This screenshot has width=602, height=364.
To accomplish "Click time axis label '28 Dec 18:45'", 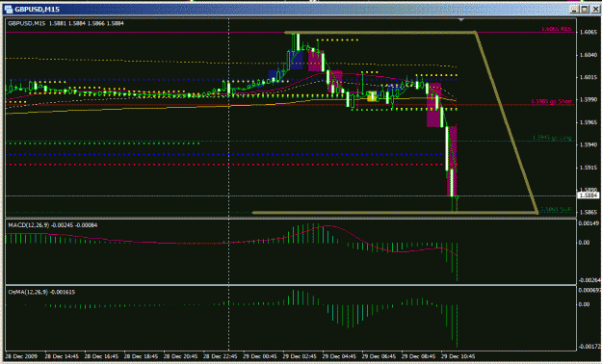I will pyautogui.click(x=141, y=356).
